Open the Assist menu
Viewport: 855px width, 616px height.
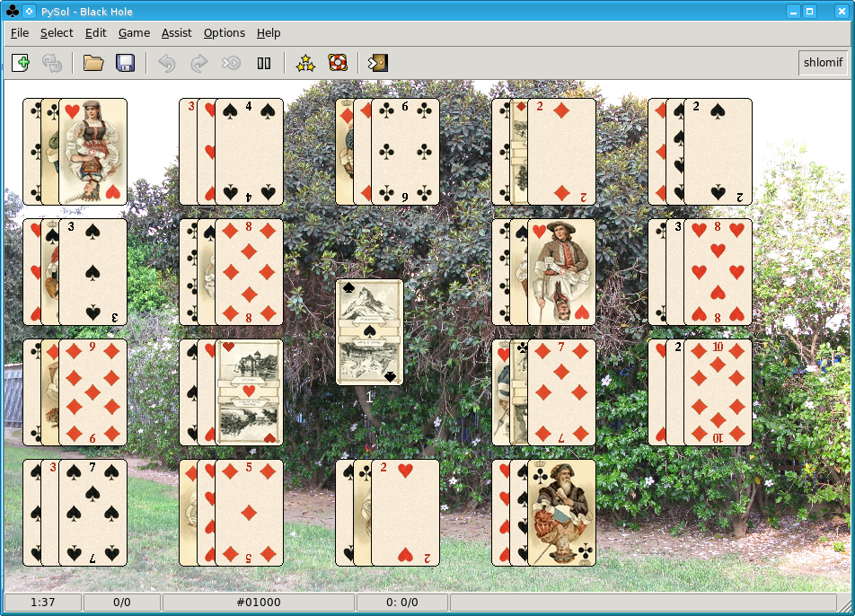tap(177, 33)
